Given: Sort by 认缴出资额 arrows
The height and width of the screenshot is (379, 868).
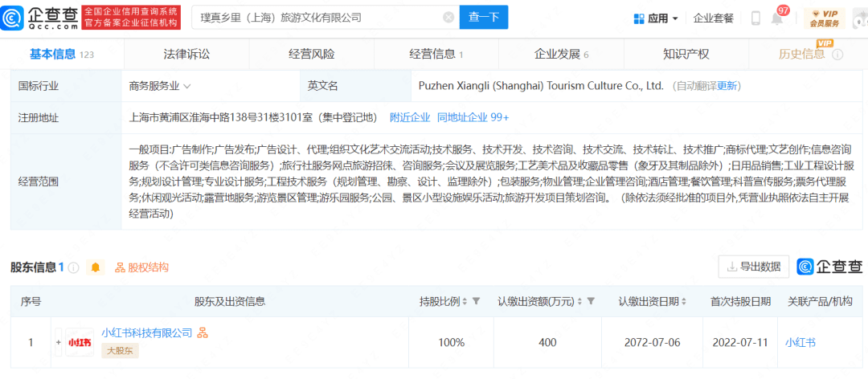Looking at the screenshot, I should pos(579,302).
